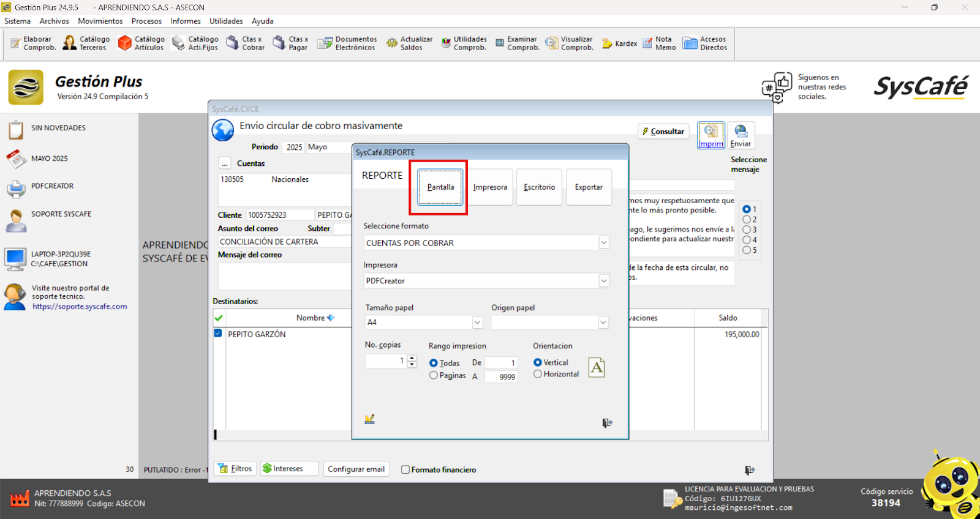Screen dimensions: 980x519
Task: Select the Paginas print range option
Action: (x=434, y=375)
